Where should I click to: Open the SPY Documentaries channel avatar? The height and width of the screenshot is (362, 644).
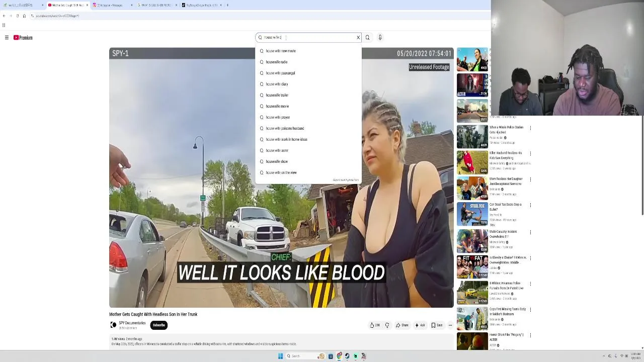(x=113, y=325)
